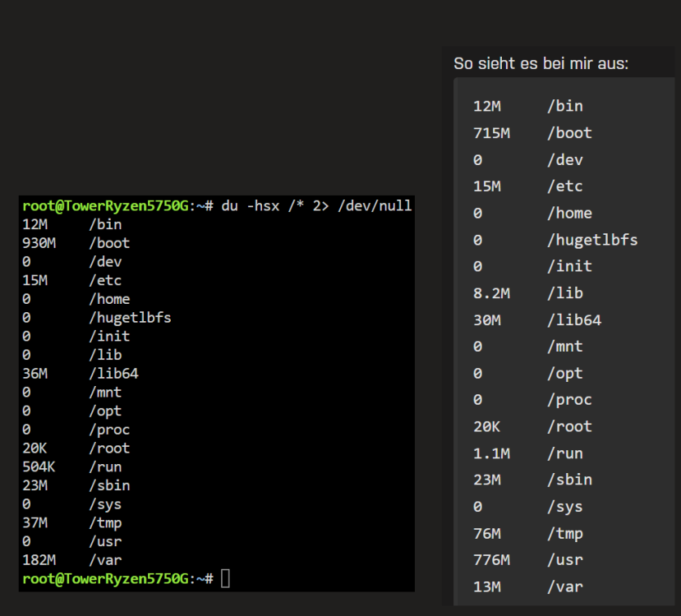
Task: Click the /lib64 line showing 30M in code block
Action: [x=537, y=320]
